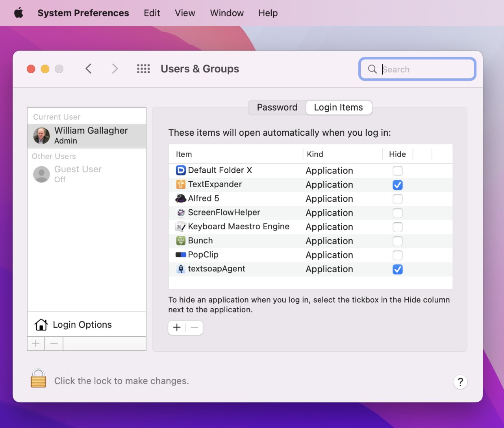Select the Default Folder X row name
This screenshot has height=428, width=504.
[220, 170]
